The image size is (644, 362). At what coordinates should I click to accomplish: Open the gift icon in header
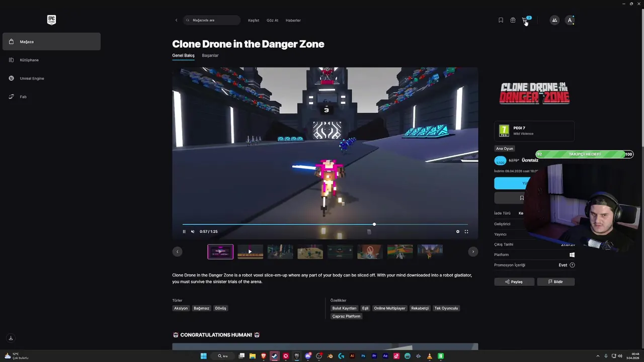tap(513, 20)
